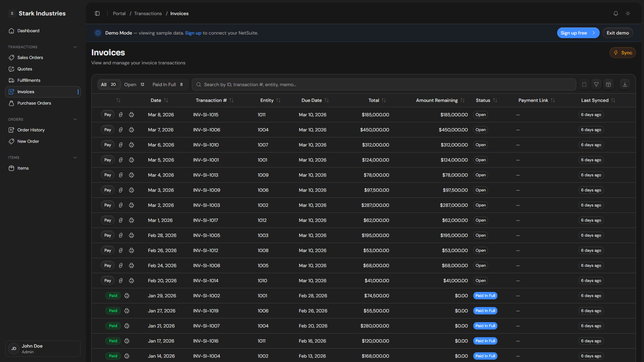The height and width of the screenshot is (362, 644).
Task: Switch to the Paid In Full tab
Action: click(x=167, y=84)
